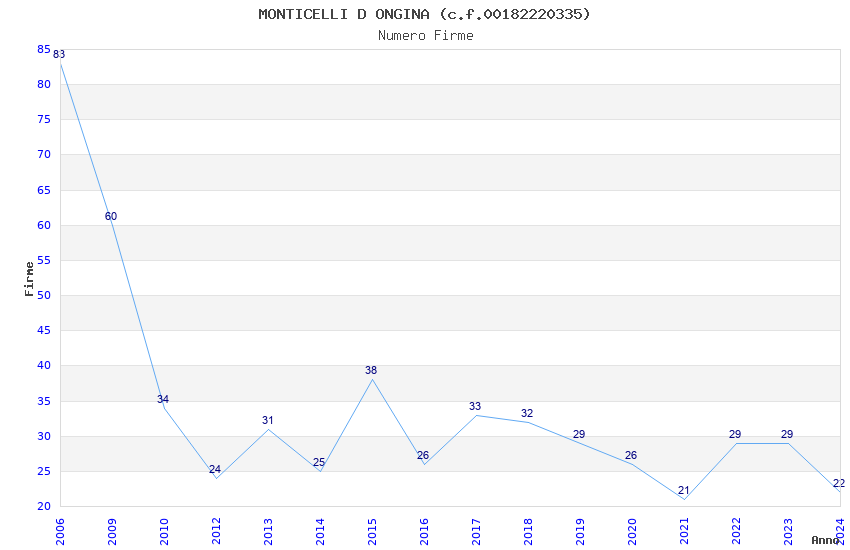
Task: Select the x-axis year 2022
Action: pyautogui.click(x=736, y=532)
